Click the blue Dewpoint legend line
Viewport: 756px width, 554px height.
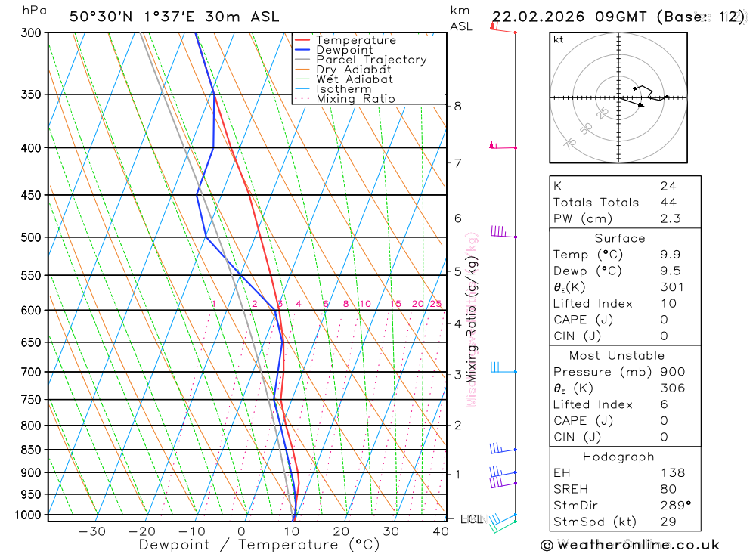302,50
